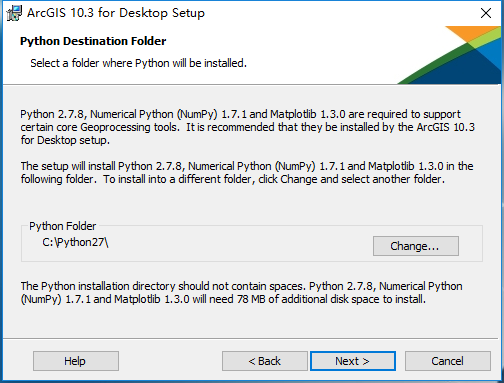Open the Change... folder browse button
The height and width of the screenshot is (383, 504).
(x=416, y=246)
